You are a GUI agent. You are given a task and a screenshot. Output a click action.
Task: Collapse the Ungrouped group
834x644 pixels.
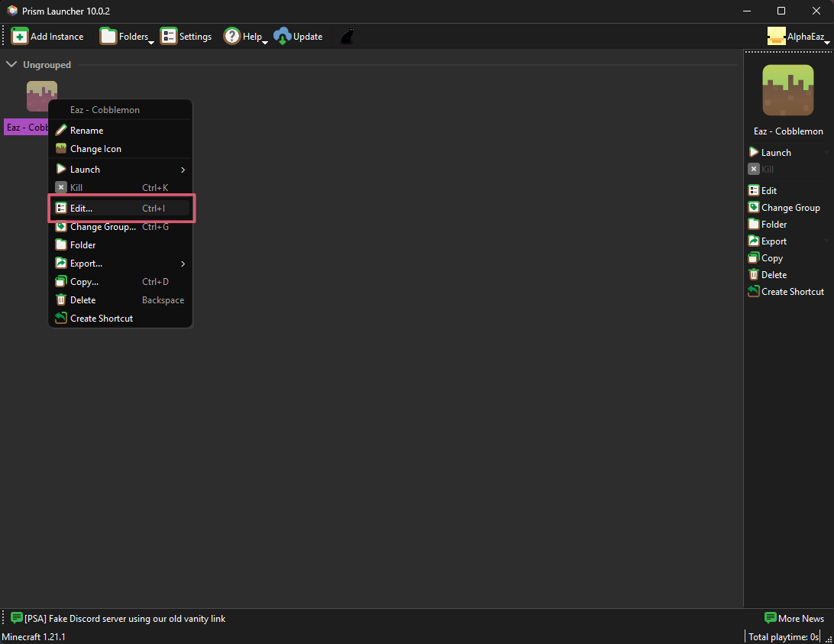pos(11,64)
